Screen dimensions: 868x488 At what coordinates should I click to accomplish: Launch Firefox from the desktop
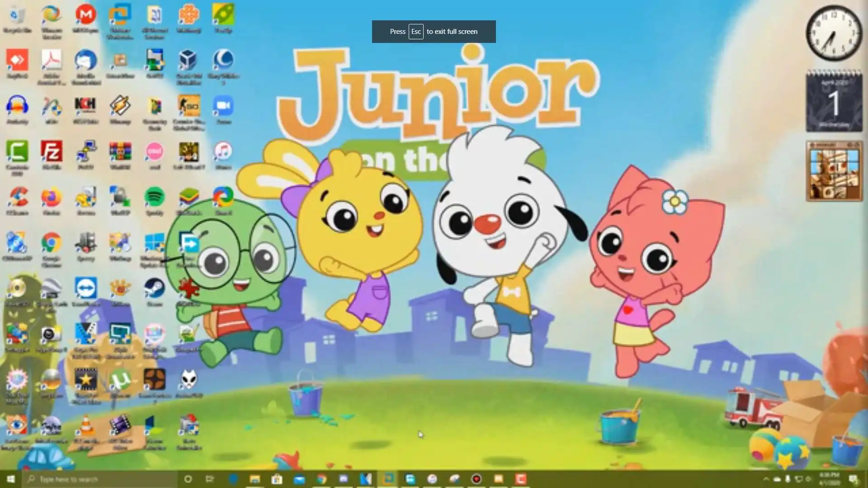[x=52, y=198]
